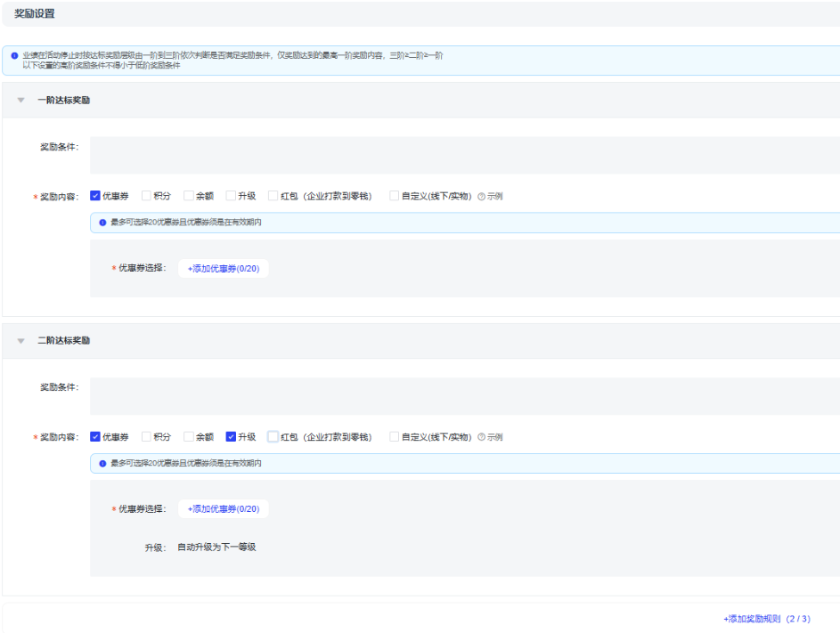This screenshot has height=633, width=840.
Task: Uncheck 优惠券 in 一阶达标奖励
Action: click(x=95, y=196)
